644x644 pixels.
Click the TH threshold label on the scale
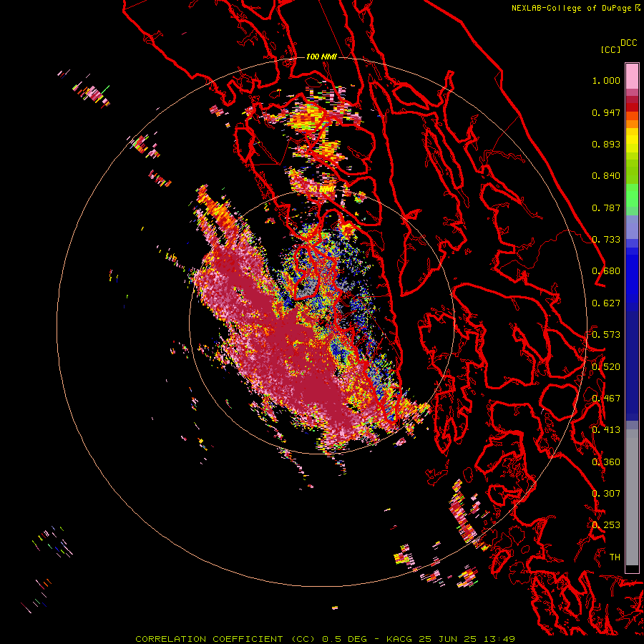[x=615, y=557]
